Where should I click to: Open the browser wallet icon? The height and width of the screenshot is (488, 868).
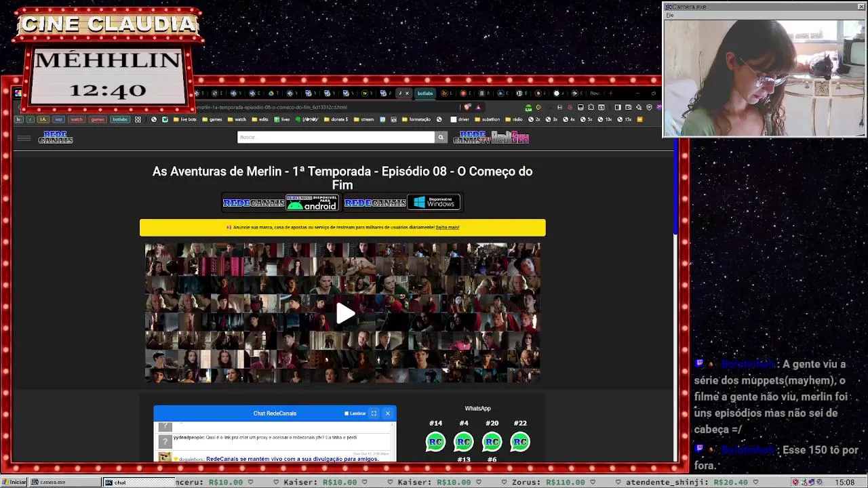tap(629, 107)
